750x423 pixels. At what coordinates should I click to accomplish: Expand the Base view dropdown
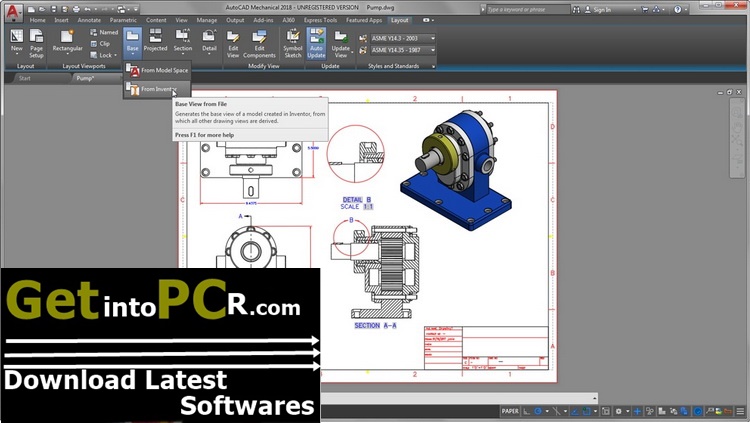tap(132, 54)
